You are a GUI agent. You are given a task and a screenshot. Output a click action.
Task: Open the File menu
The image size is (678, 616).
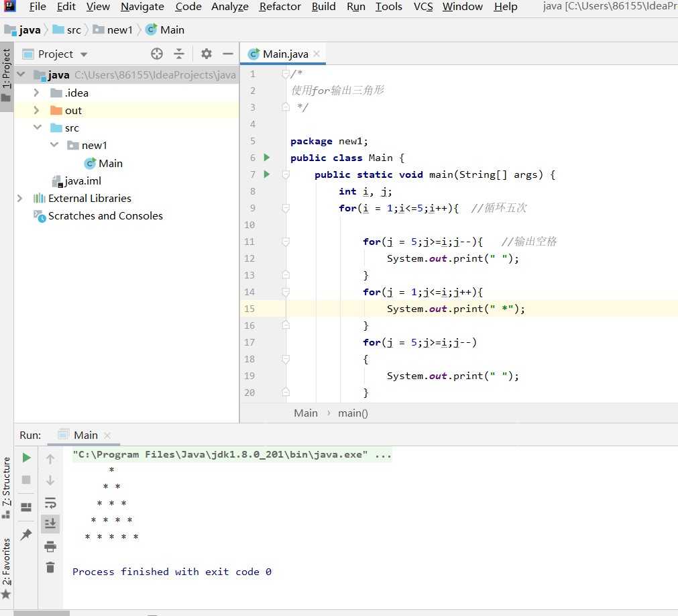click(38, 7)
